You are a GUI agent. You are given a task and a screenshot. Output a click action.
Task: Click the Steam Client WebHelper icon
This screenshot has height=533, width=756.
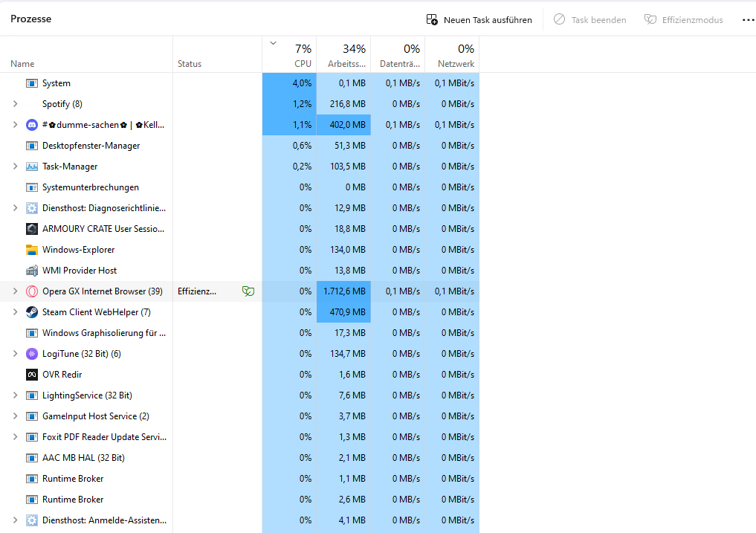point(31,311)
